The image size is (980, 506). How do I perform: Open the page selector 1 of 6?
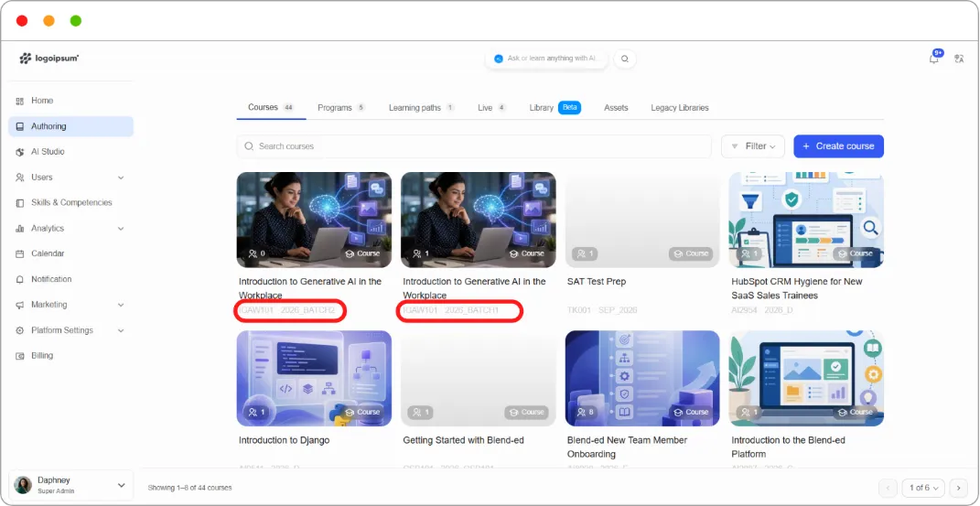coord(923,488)
